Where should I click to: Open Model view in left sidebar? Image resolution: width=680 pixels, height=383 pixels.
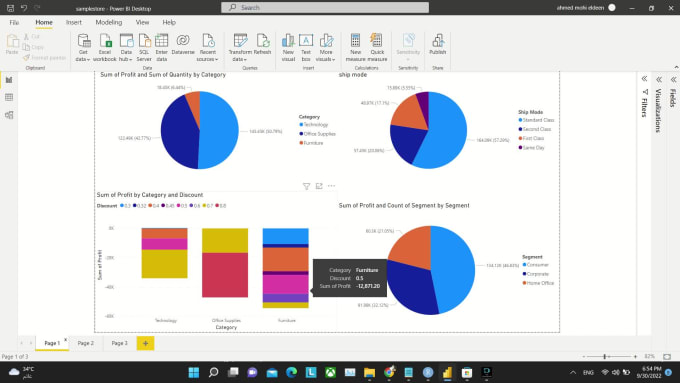(x=9, y=115)
